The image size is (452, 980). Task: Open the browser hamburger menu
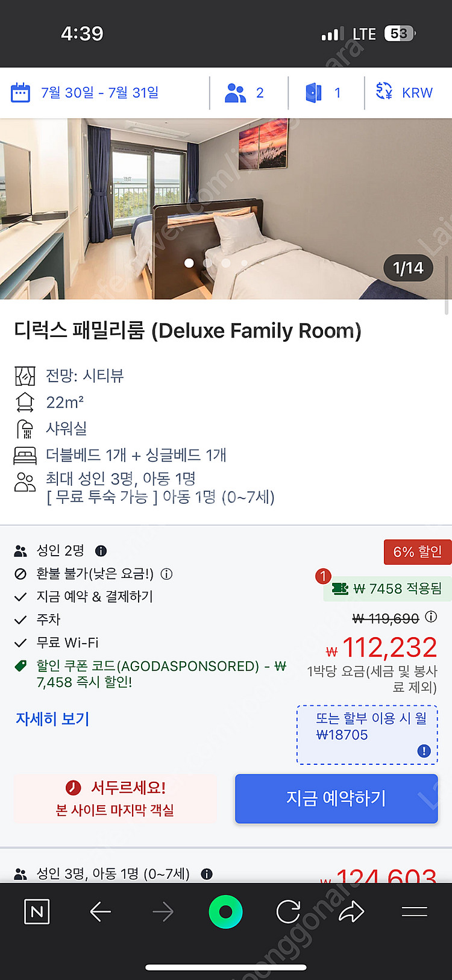click(414, 911)
